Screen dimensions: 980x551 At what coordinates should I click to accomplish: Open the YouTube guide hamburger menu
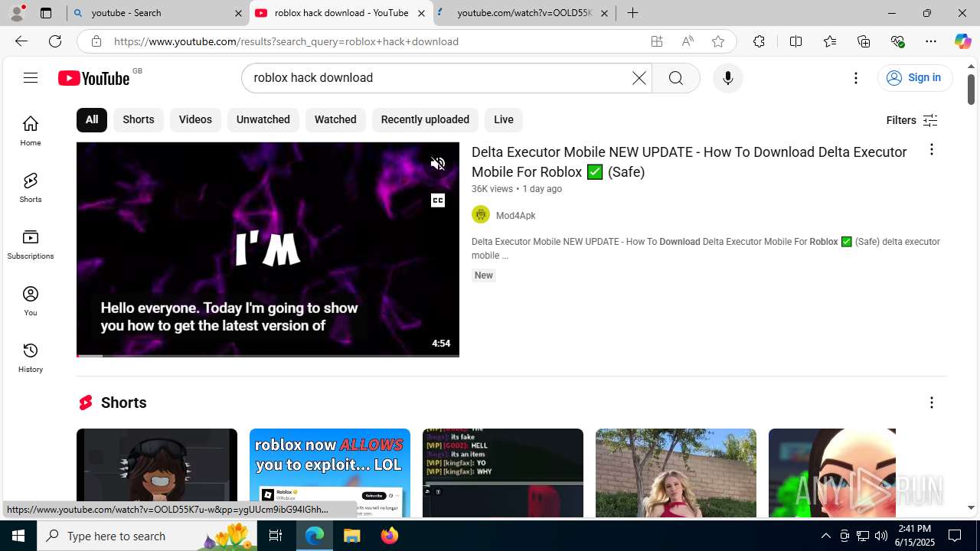pos(31,78)
